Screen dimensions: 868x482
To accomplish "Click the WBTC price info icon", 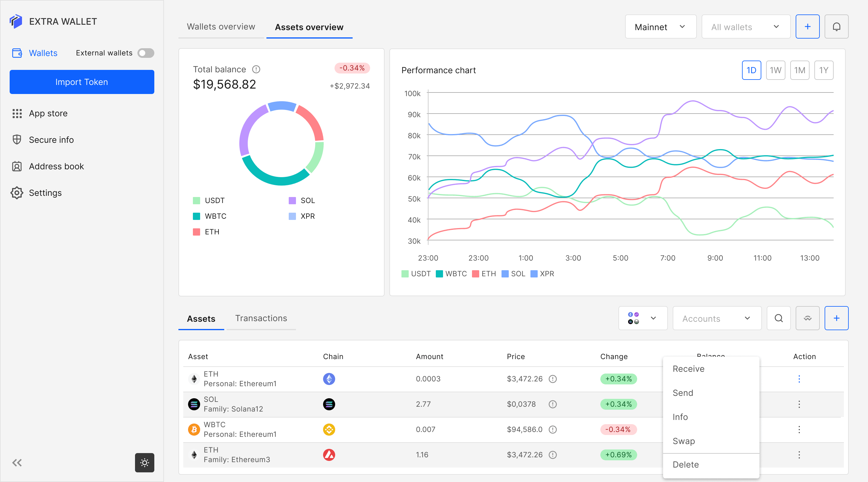I will coord(553,430).
